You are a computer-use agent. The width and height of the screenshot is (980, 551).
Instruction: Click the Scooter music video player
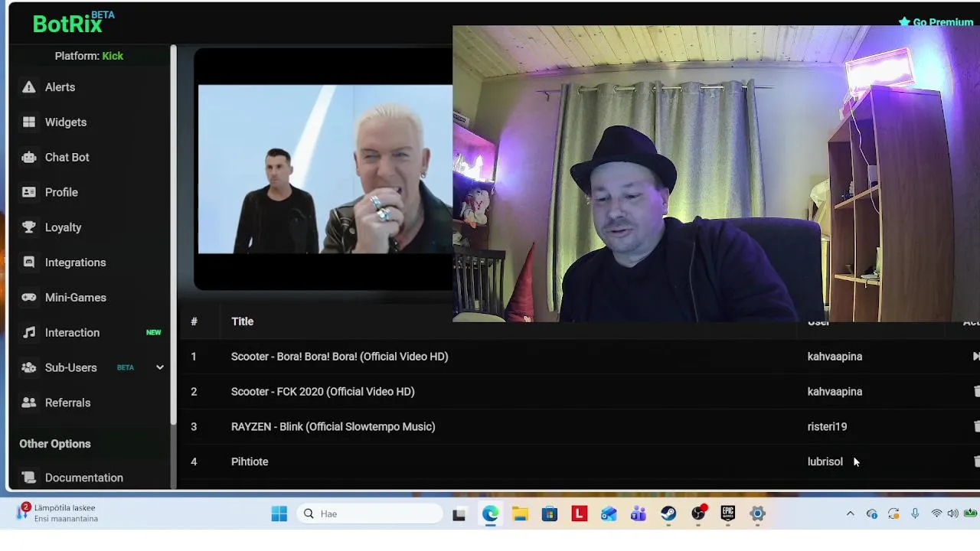coord(325,169)
